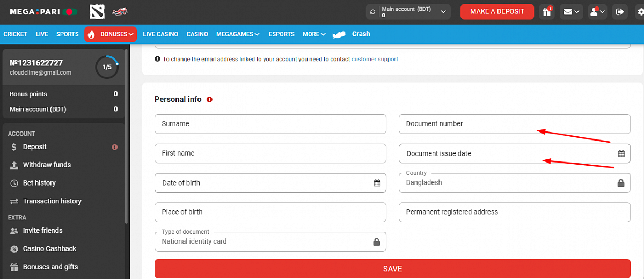644x279 pixels.
Task: Open the red airplane game icon
Action: tap(119, 11)
